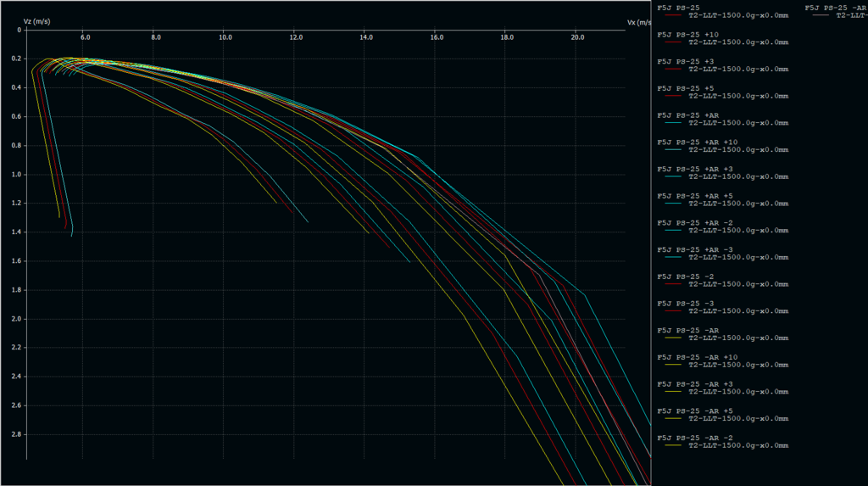Select the 'F5J PS-25 +AR +10' legend entry

coord(698,142)
